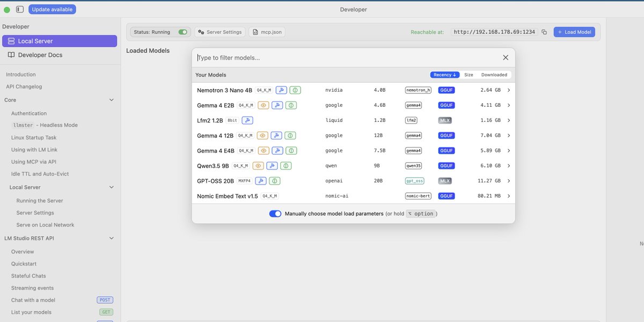
Task: Click the tool-use hammer badge on Lfm2 1.2B
Action: click(247, 120)
